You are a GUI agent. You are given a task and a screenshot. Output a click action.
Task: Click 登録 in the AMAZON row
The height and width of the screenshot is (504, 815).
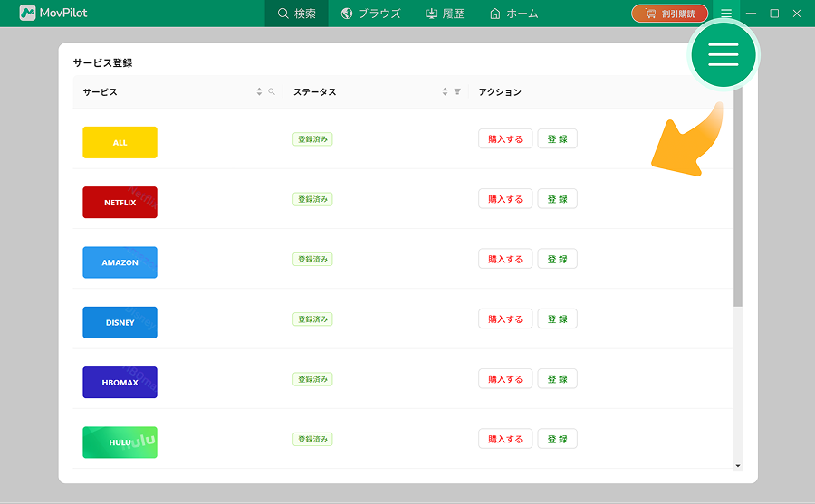[x=557, y=259]
